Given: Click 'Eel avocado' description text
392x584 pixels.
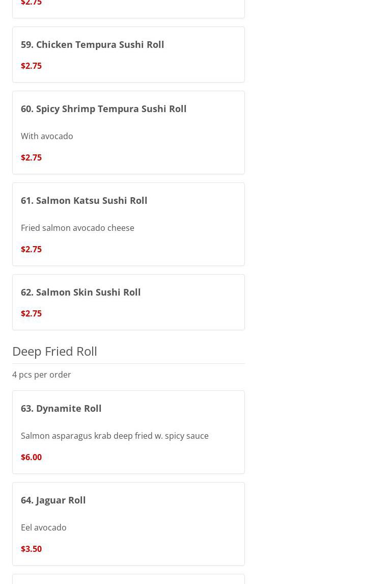Looking at the screenshot, I should 44,527.
